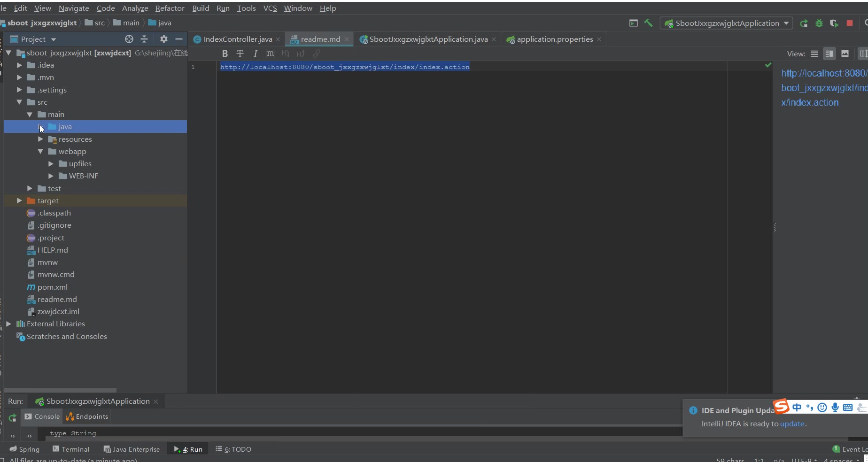Switch markdown view to editor only
This screenshot has height=462, width=868.
[x=814, y=54]
